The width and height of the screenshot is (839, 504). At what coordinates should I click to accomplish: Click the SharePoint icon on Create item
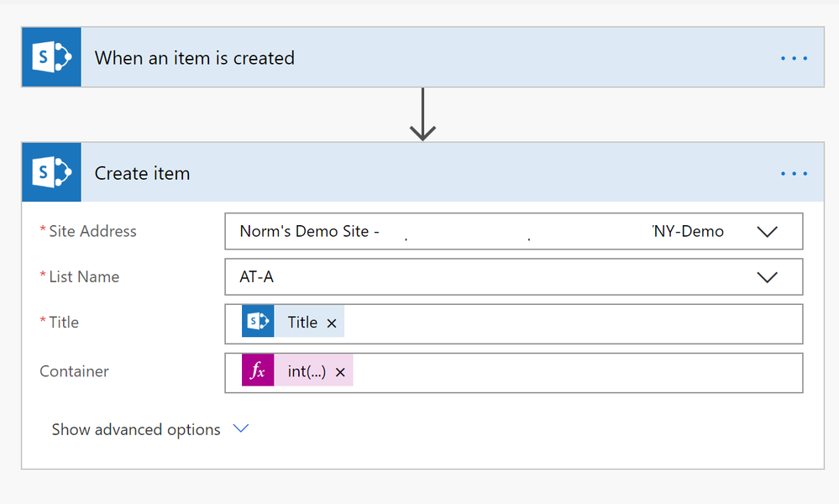[x=51, y=173]
